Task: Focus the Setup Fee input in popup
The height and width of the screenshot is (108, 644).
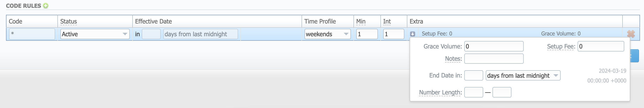Action: click(x=601, y=46)
